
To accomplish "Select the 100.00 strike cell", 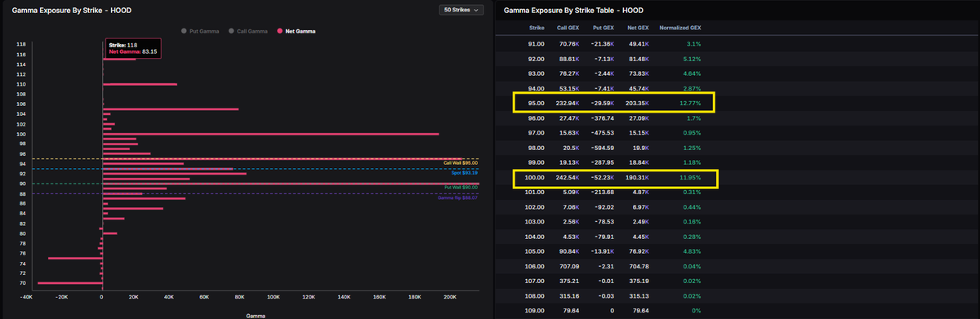I will coord(535,177).
